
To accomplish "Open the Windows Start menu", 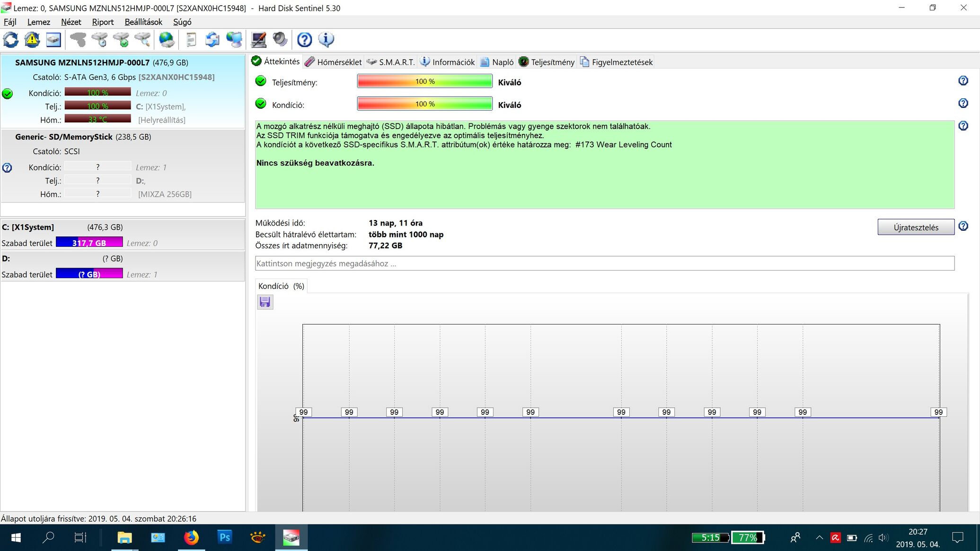I will 16,537.
